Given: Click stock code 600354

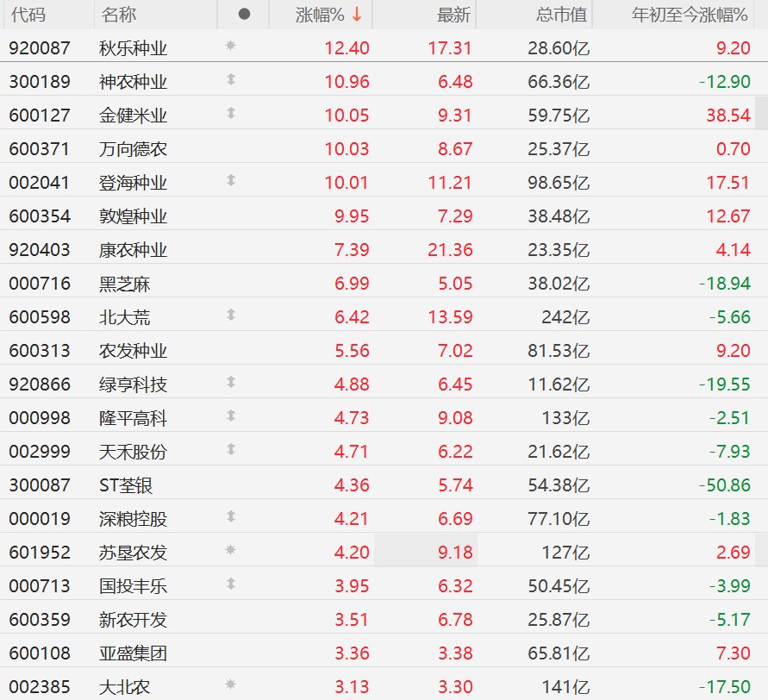Looking at the screenshot, I should tap(40, 216).
